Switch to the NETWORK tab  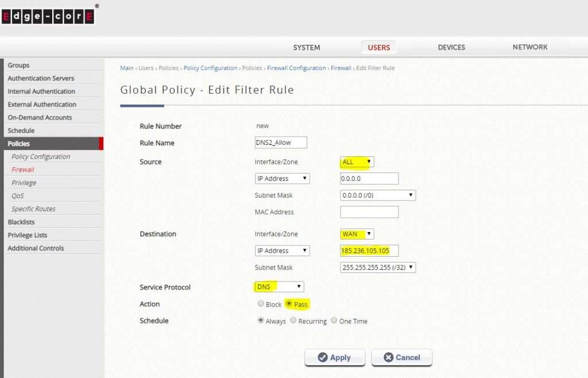click(x=530, y=47)
